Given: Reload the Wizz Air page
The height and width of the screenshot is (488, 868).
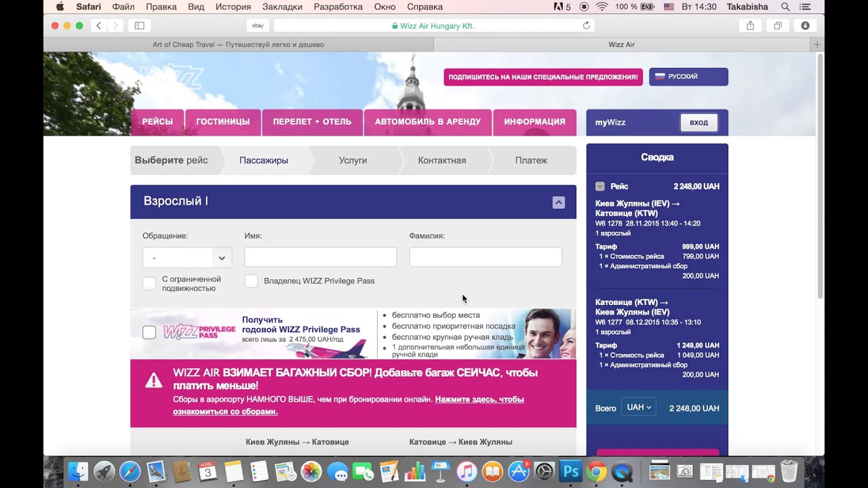Looking at the screenshot, I should 587,26.
